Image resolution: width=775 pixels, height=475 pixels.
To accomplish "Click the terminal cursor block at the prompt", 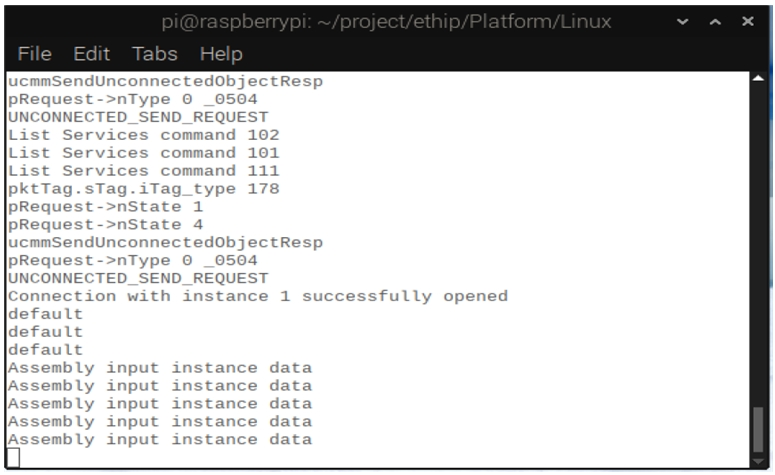I will click(14, 458).
